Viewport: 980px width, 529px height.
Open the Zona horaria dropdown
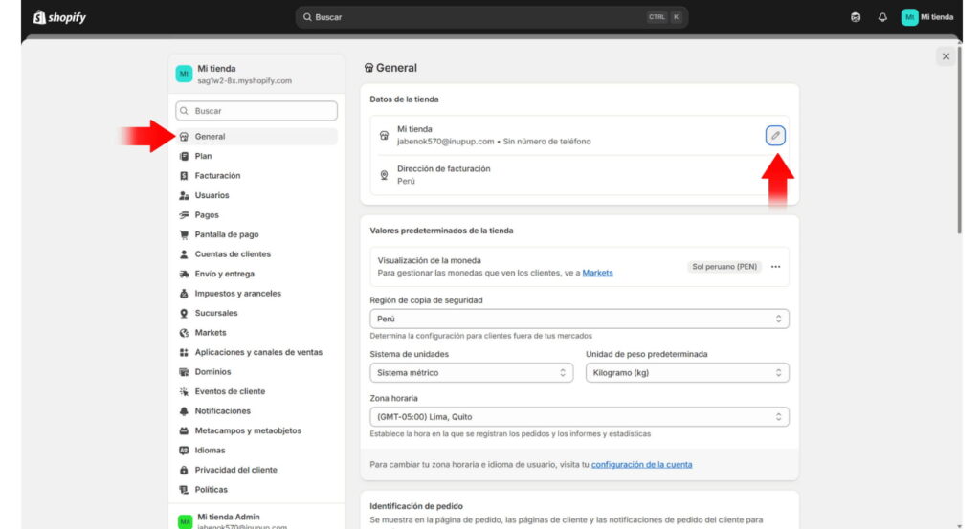pyautogui.click(x=579, y=417)
